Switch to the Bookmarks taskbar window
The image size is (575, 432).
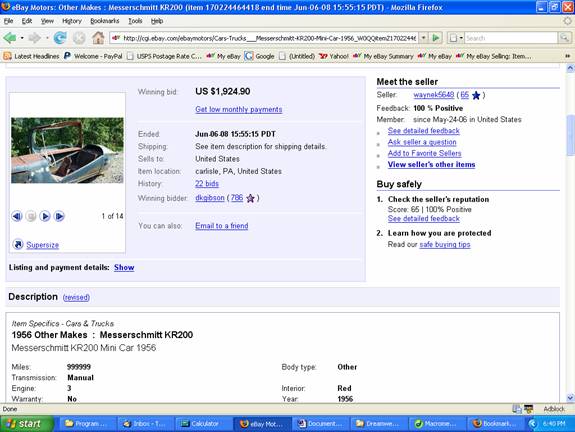(x=495, y=424)
